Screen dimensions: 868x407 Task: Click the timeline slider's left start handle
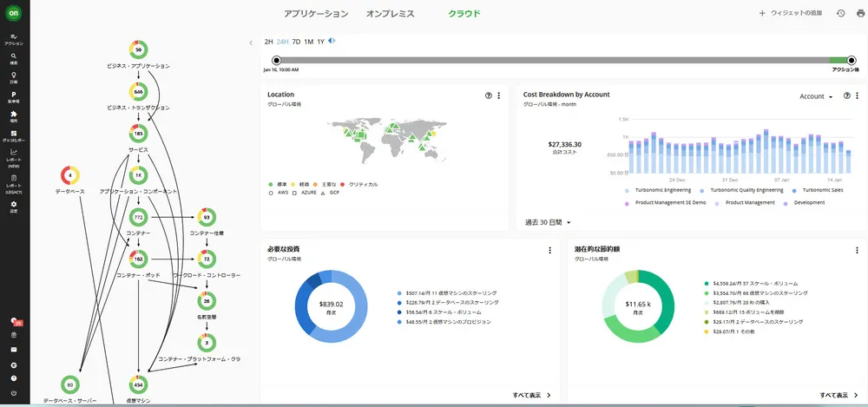tap(276, 60)
